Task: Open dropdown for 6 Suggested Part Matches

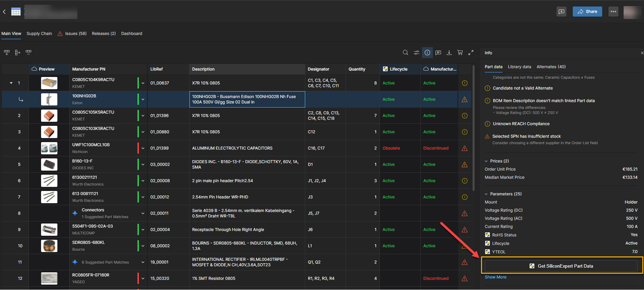Action: point(143,262)
